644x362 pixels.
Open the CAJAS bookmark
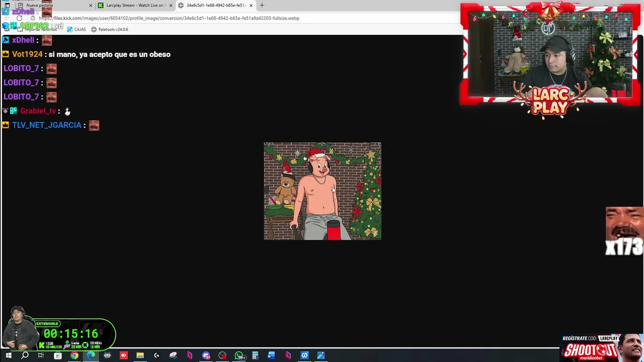pyautogui.click(x=76, y=29)
